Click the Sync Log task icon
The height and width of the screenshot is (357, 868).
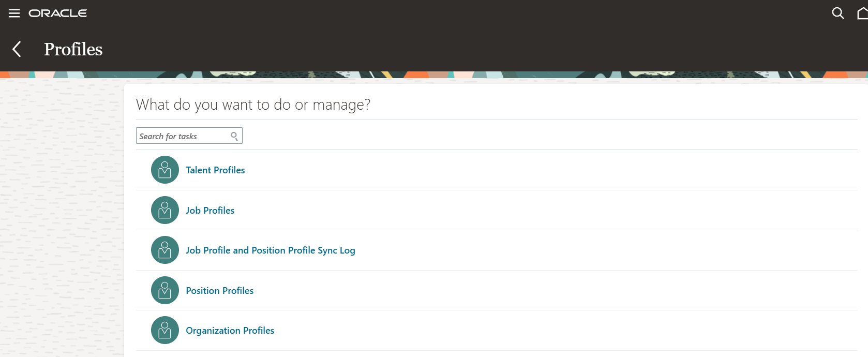(164, 250)
